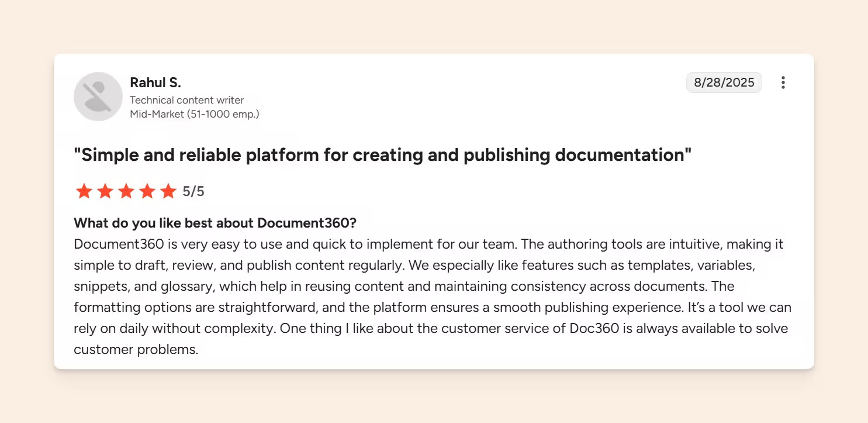Click the review line ending "customer problems."
This screenshot has height=423, width=868.
(x=136, y=350)
